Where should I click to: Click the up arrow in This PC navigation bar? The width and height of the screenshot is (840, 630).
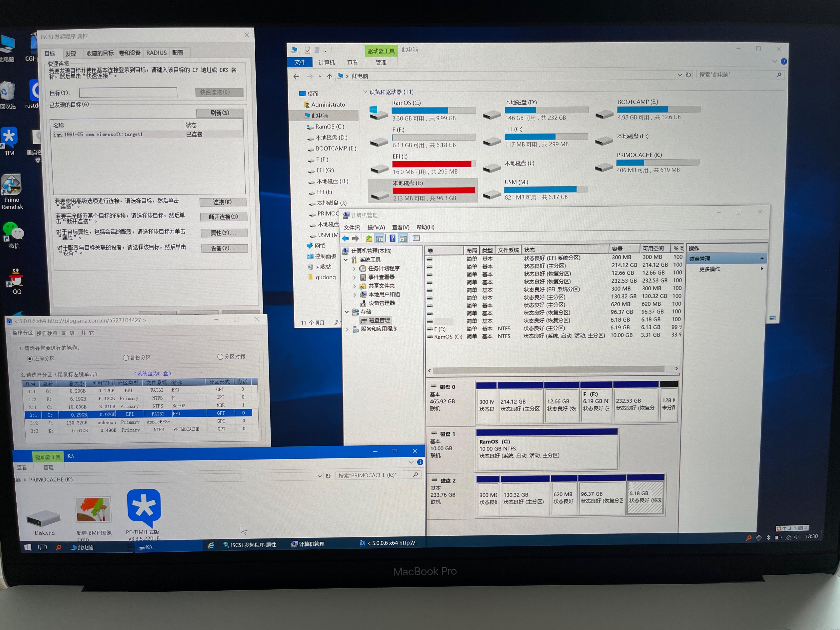pos(329,76)
